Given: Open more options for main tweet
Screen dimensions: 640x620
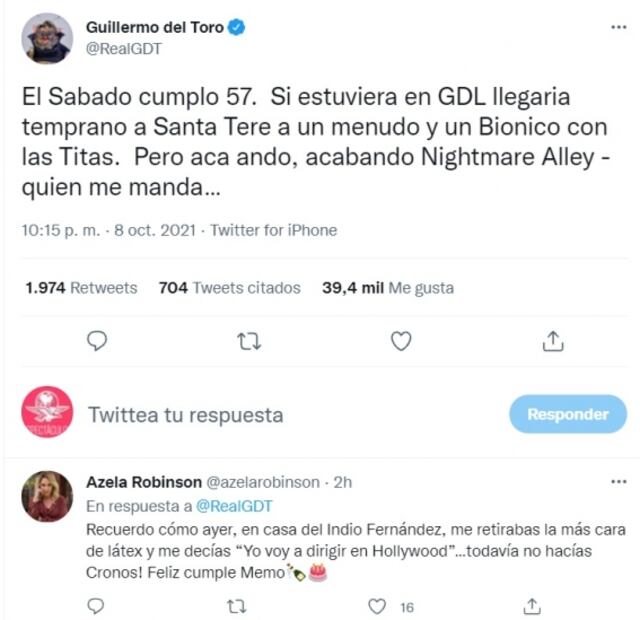Looking at the screenshot, I should (618, 29).
